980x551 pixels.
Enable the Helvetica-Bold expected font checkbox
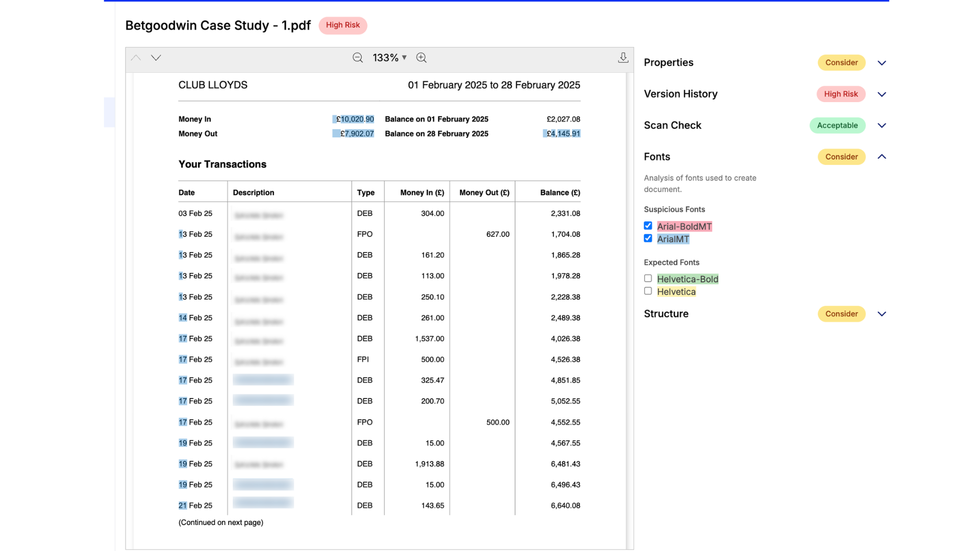[x=648, y=278]
